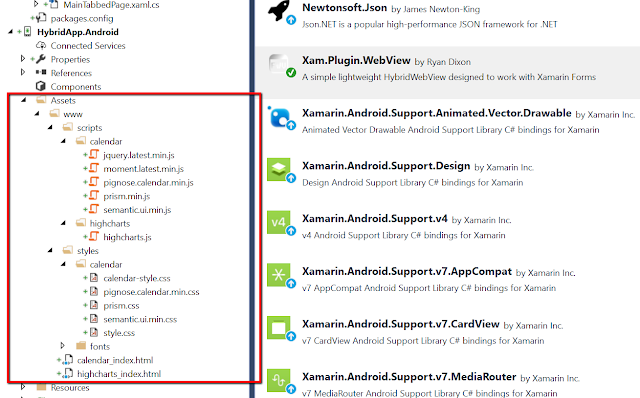Select the calendar_index.html file name

tap(115, 360)
